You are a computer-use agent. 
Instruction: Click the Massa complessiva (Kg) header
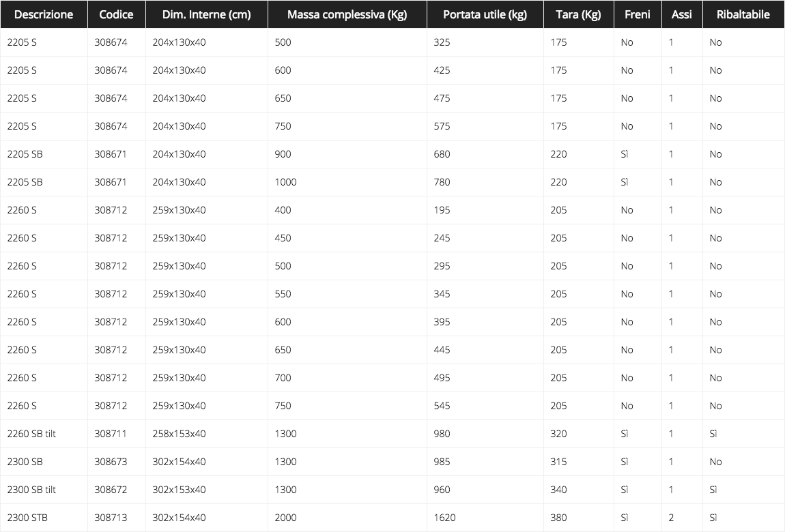(347, 14)
